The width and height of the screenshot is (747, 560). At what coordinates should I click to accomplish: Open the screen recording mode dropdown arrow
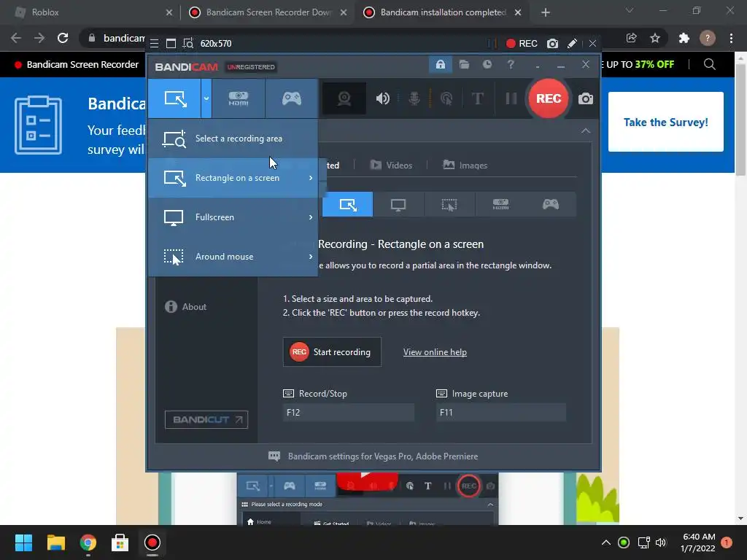pos(206,98)
